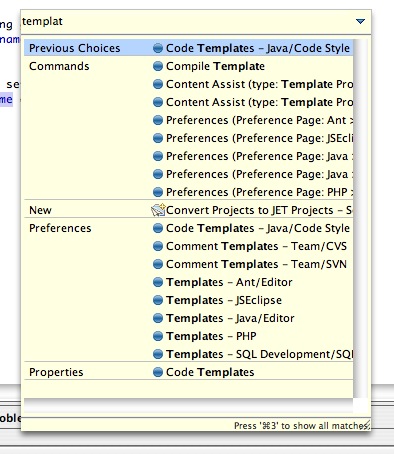The image size is (394, 454).
Task: Choose Preferences (Preference Page: Ant) command
Action: click(x=259, y=120)
